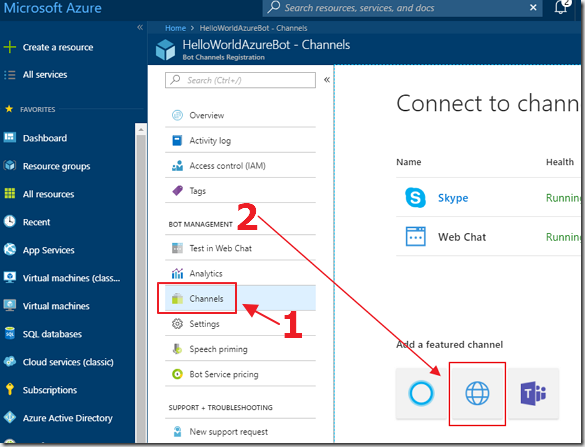Viewport: 585px width, 447px height.
Task: Open All services
Action: tap(45, 75)
